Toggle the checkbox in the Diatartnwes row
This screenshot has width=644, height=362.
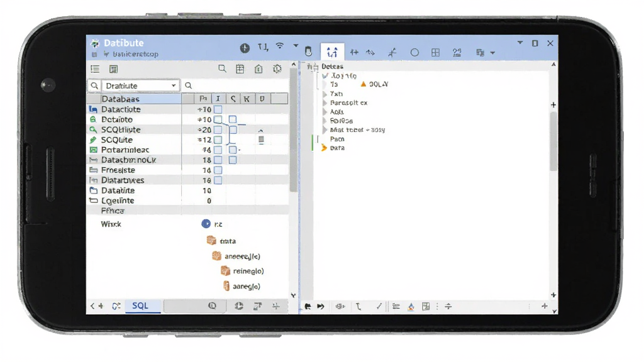218,180
